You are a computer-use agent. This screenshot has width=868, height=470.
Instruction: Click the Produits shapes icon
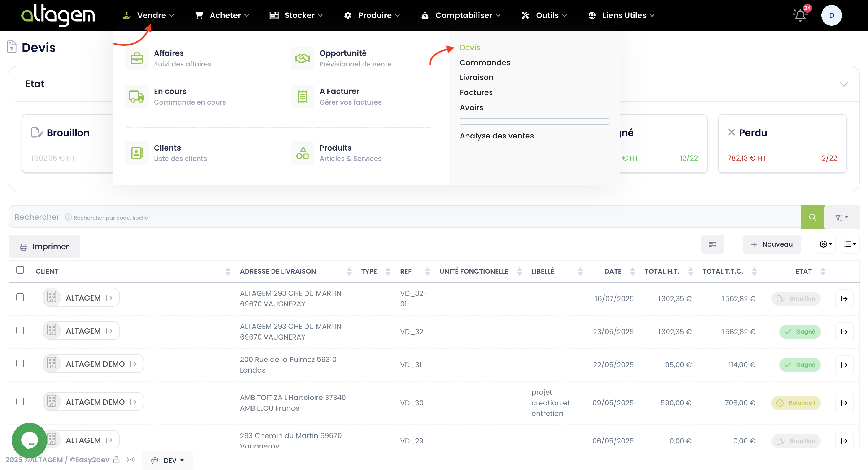pyautogui.click(x=302, y=153)
